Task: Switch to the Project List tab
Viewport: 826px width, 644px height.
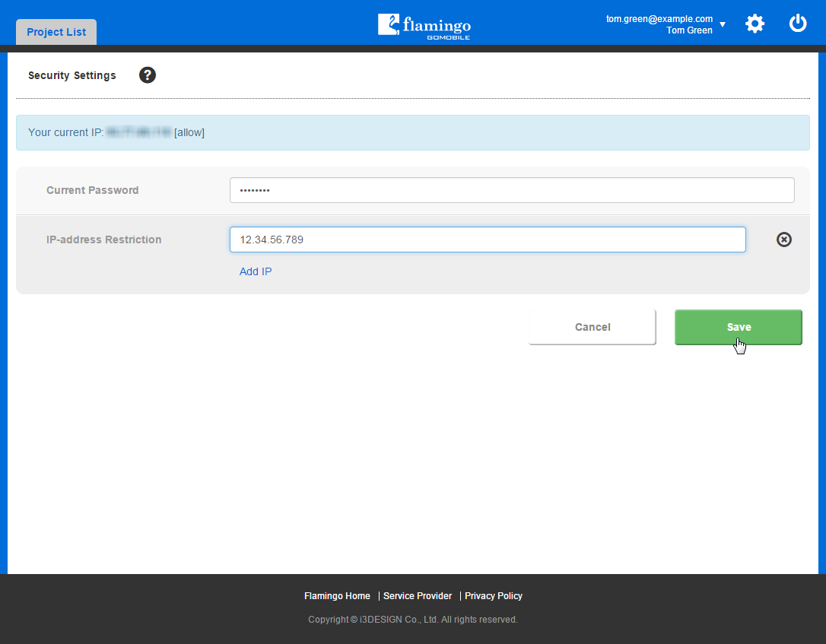Action: pos(56,32)
